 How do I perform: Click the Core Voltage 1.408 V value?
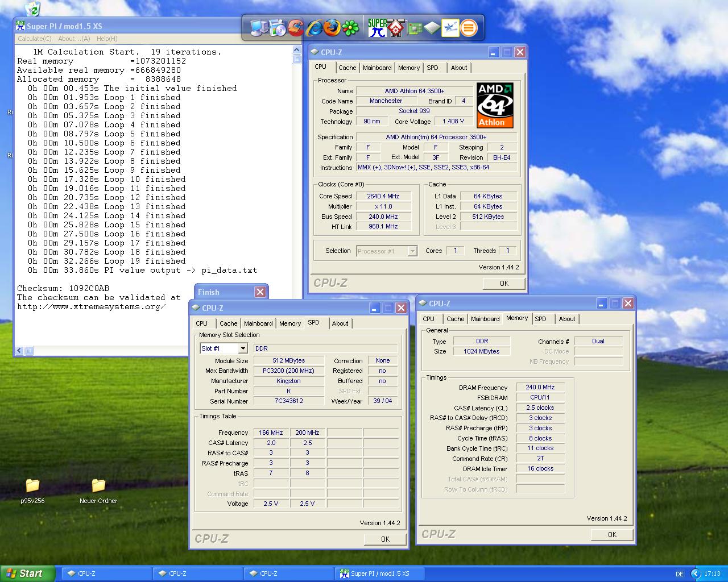[453, 121]
